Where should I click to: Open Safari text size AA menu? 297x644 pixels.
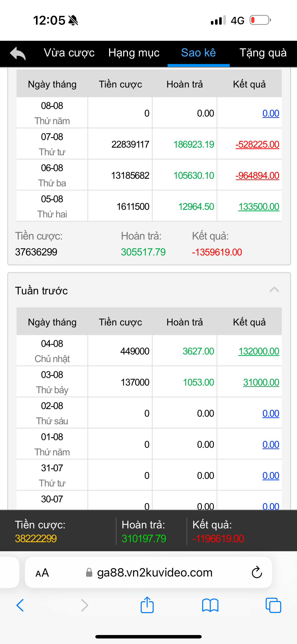tap(42, 573)
